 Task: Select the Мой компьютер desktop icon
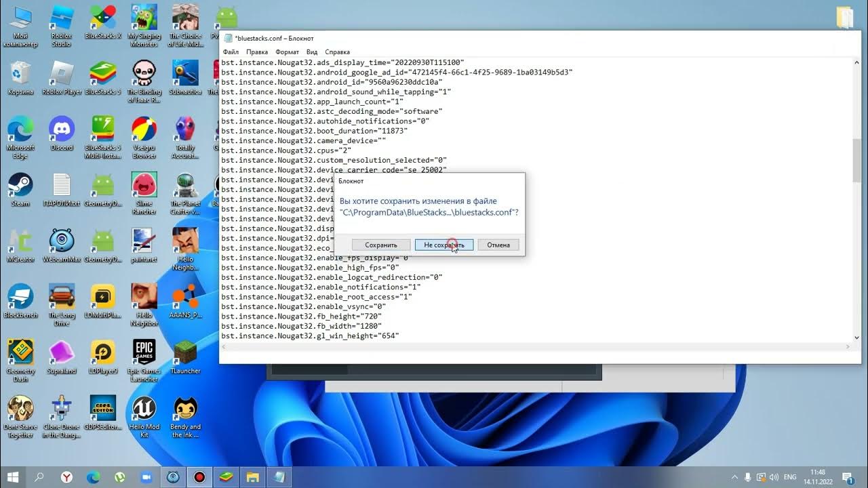point(20,27)
